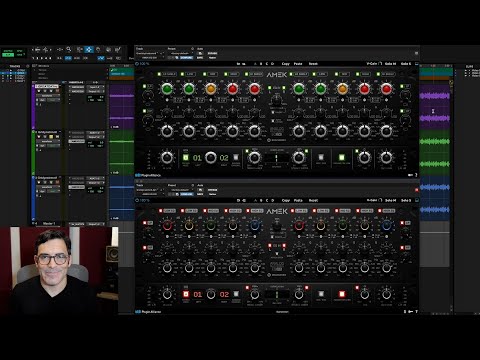Click the blue knob on the bottom plugin's left channel
This screenshot has width=480, height=360.
click(255, 226)
